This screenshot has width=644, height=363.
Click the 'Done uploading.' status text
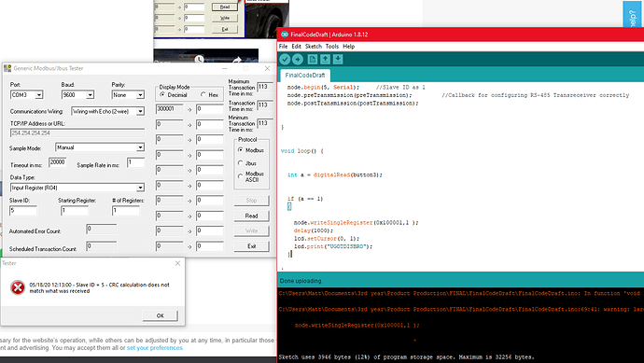[301, 281]
